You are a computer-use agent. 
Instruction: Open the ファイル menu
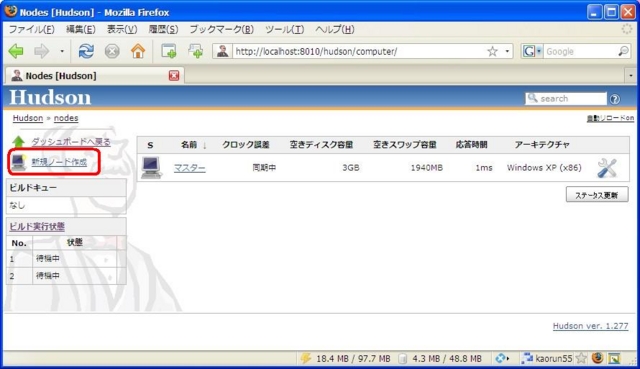tap(31, 29)
